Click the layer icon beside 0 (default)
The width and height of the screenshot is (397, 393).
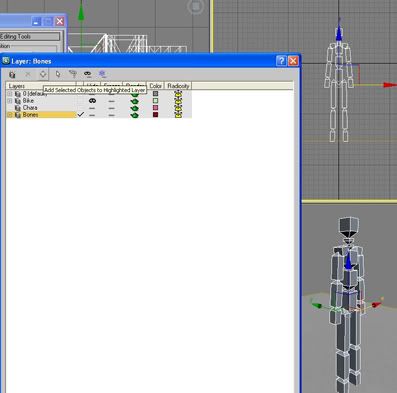click(x=18, y=94)
